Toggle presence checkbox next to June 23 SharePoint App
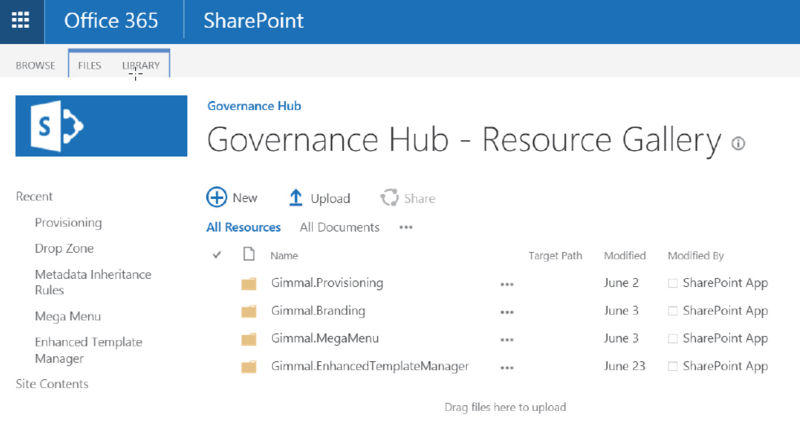Viewport: 800px width, 424px height. pyautogui.click(x=673, y=367)
